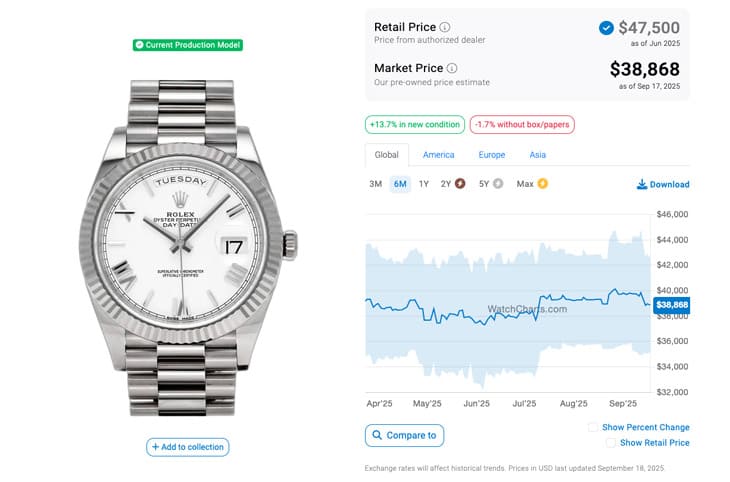
Task: Click the $38,868 current price chart marker
Action: [x=672, y=304]
